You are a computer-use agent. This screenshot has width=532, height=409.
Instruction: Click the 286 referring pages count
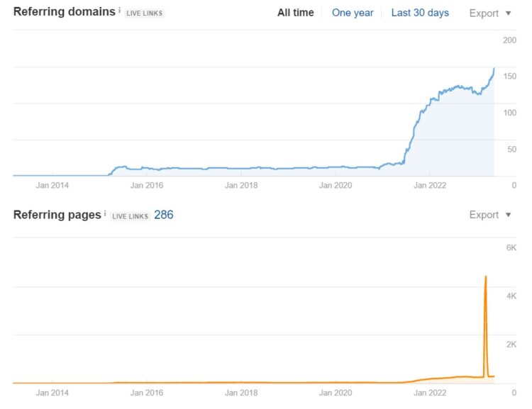[x=164, y=215]
